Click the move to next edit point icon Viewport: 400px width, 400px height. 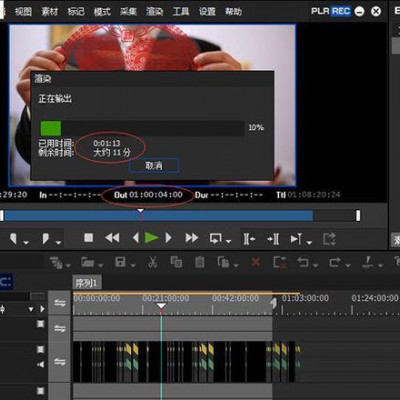tap(273, 239)
